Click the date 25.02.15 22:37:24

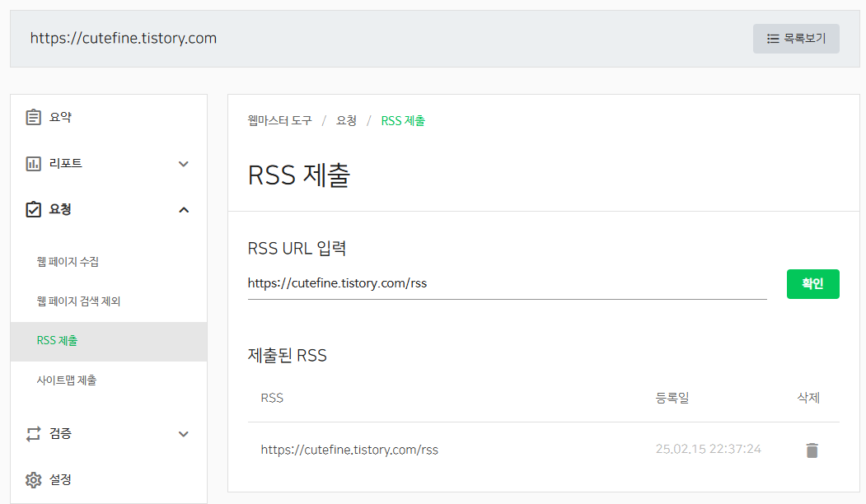[708, 449]
